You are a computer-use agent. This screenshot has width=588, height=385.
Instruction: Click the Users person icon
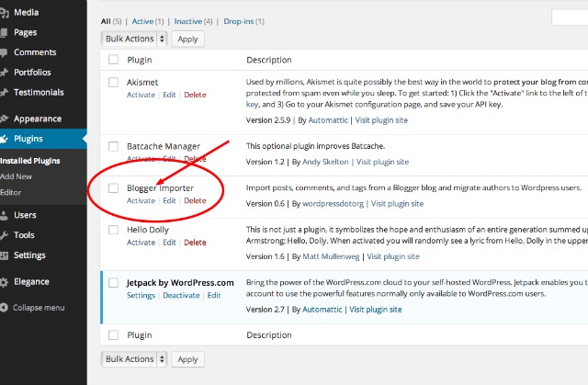[x=4, y=216]
